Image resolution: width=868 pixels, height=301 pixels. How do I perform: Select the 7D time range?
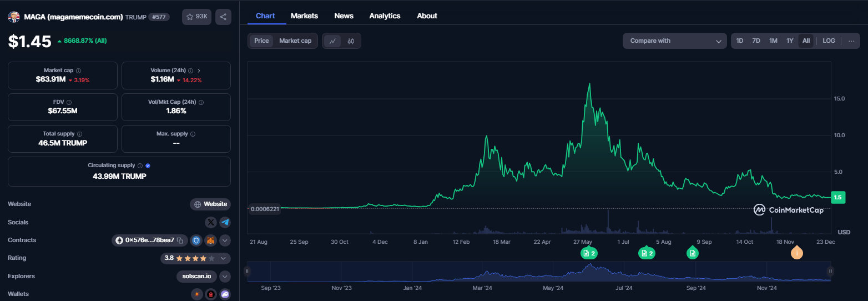click(x=756, y=41)
